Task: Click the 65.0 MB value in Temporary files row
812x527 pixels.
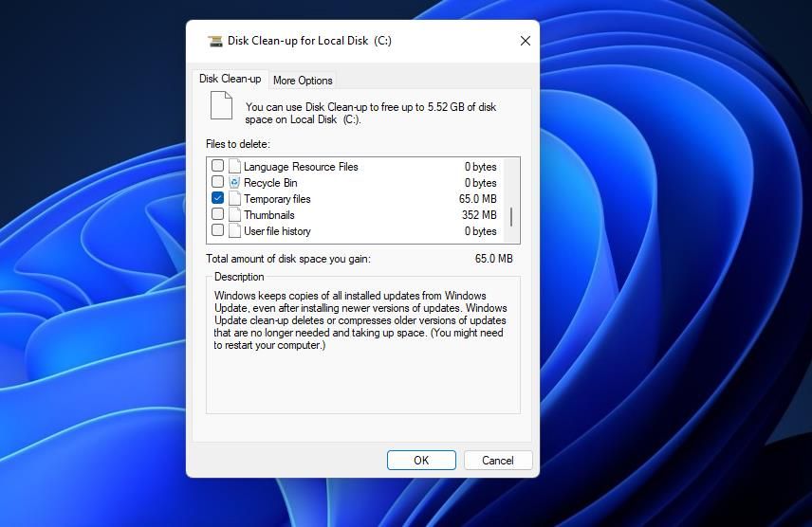Action: click(477, 199)
